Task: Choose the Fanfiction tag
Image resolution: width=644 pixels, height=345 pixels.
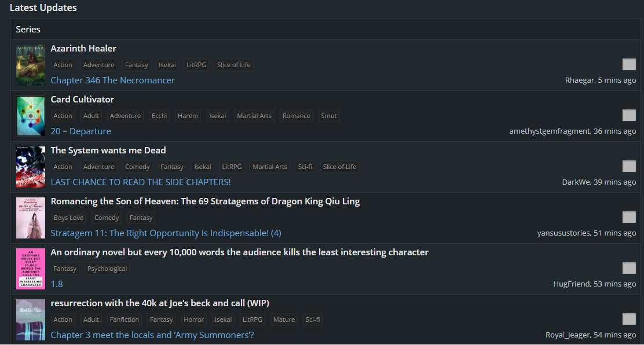Action: [125, 320]
